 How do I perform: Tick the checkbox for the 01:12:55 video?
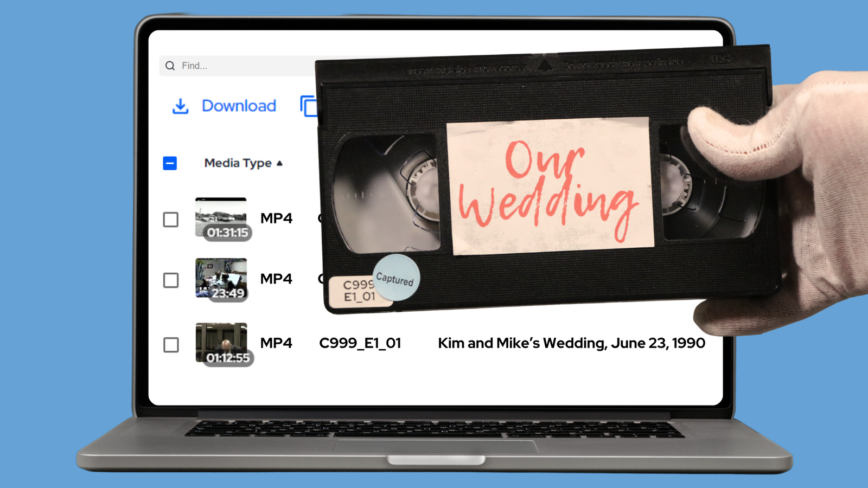click(171, 345)
